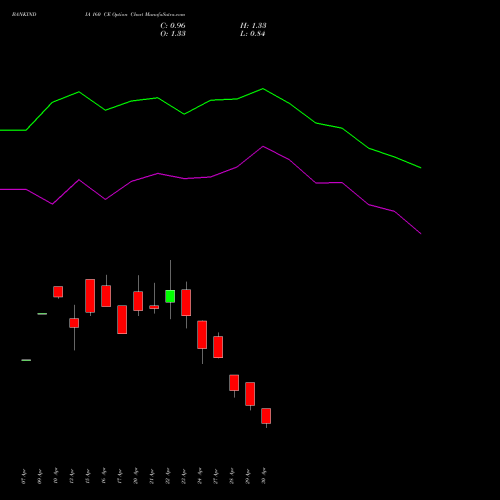The image size is (500, 500).
Task: Click the close value C: 0.96
Action: tap(173, 26)
